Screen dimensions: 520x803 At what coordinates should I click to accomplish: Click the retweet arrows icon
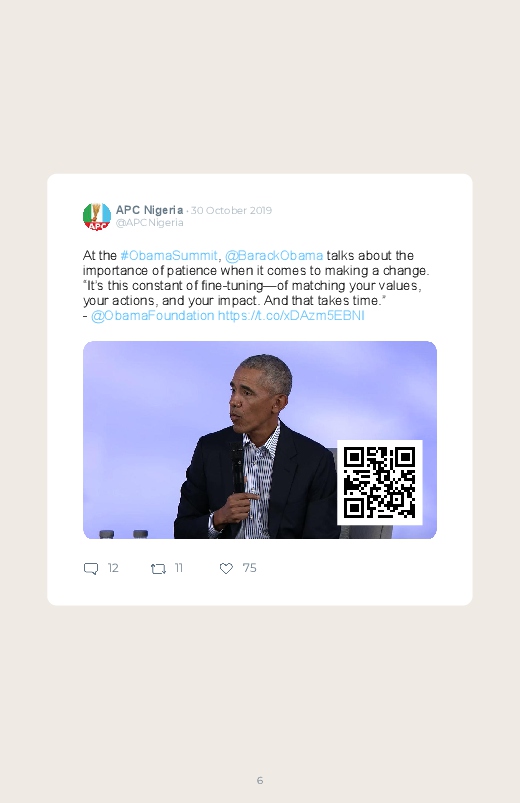[158, 568]
